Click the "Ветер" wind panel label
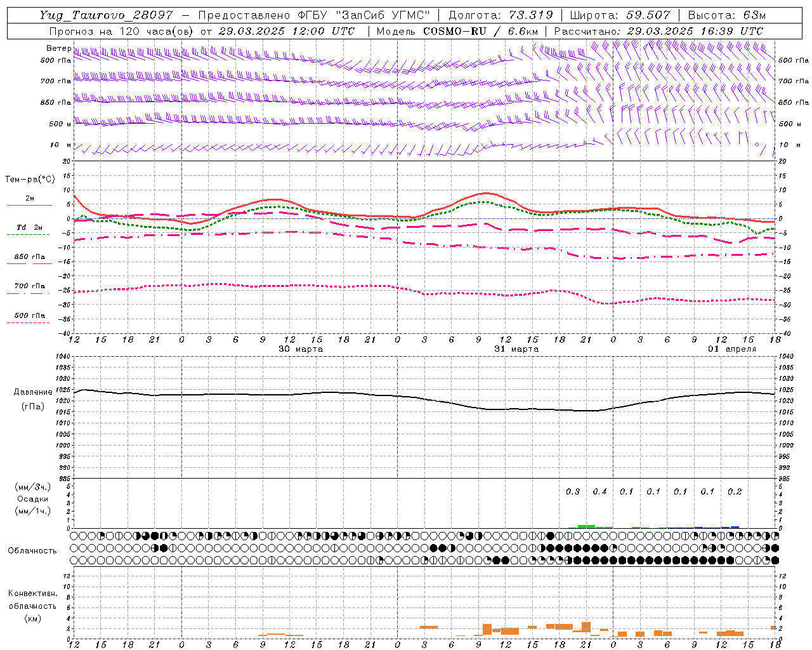The width and height of the screenshot is (812, 650). click(x=58, y=48)
